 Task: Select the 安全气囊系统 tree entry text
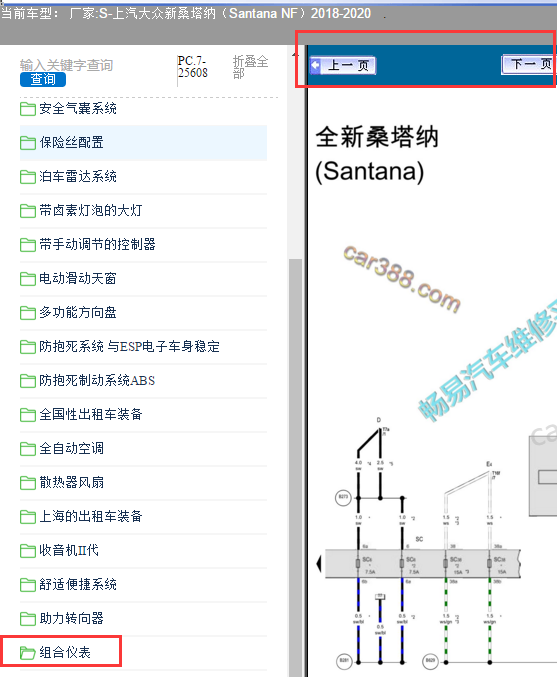(78, 108)
